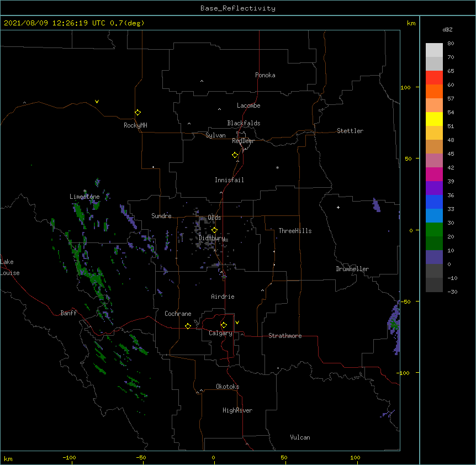Select the 80 dBZ light gray swatch

434,50
